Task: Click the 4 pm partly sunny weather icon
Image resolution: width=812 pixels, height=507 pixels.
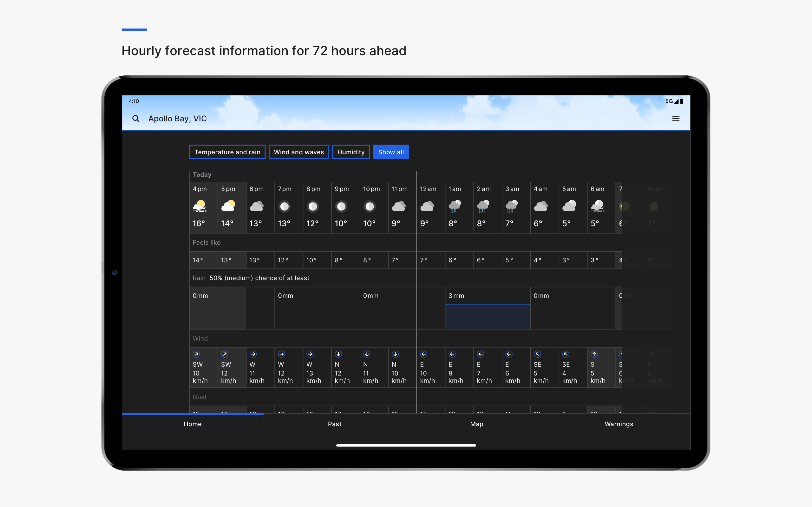Action: point(200,206)
